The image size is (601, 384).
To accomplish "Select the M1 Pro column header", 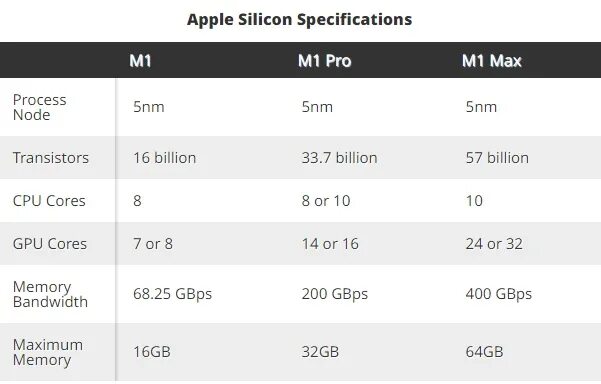I will 325,61.
